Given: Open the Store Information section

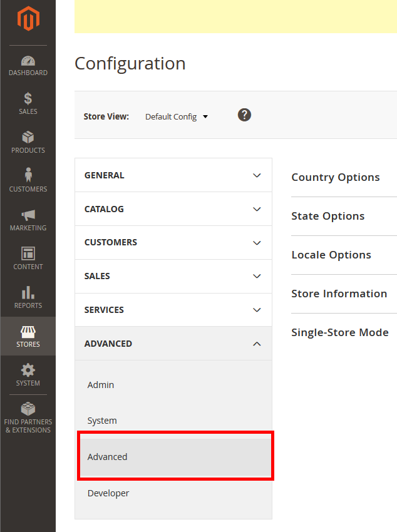Looking at the screenshot, I should (339, 294).
